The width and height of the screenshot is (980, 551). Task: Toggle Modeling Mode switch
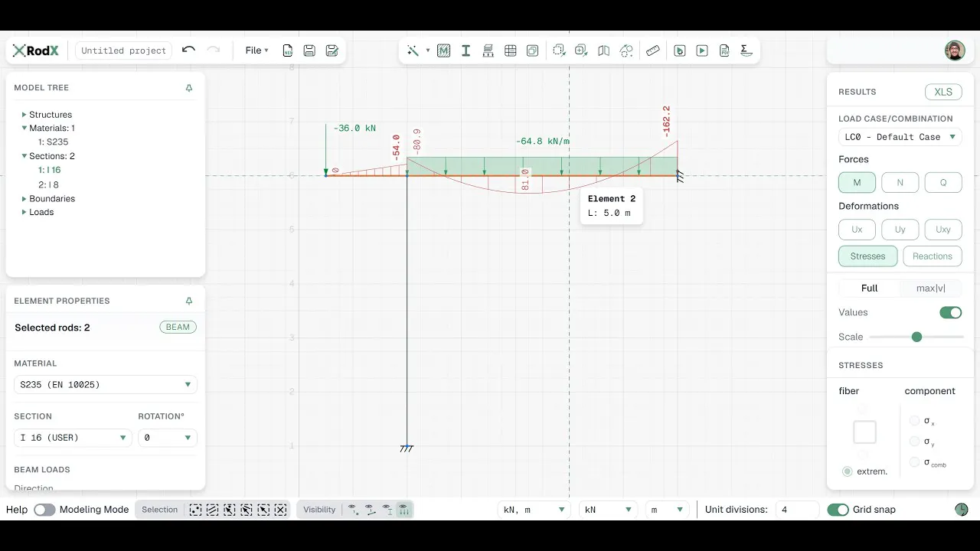coord(44,510)
